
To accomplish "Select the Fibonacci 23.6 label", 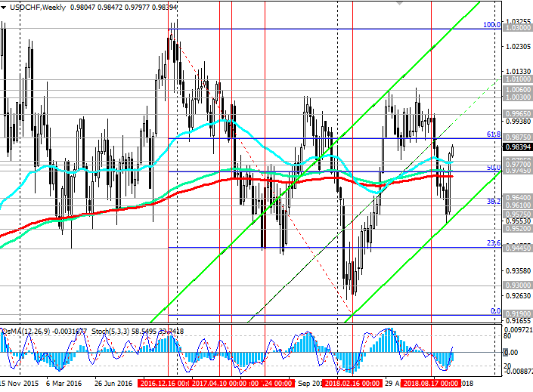I will tap(494, 243).
